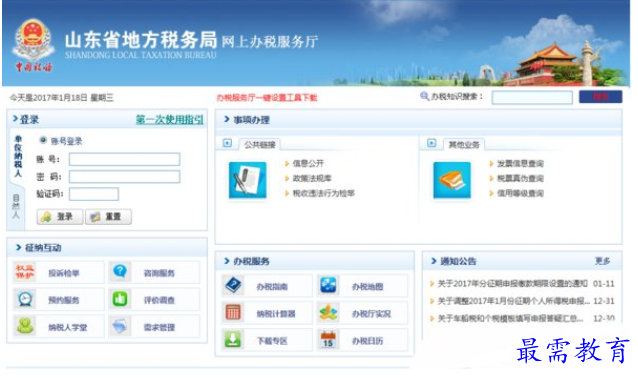This screenshot has width=638, height=382.
Task: Click the 咨询服务 label
Action: 159,273
